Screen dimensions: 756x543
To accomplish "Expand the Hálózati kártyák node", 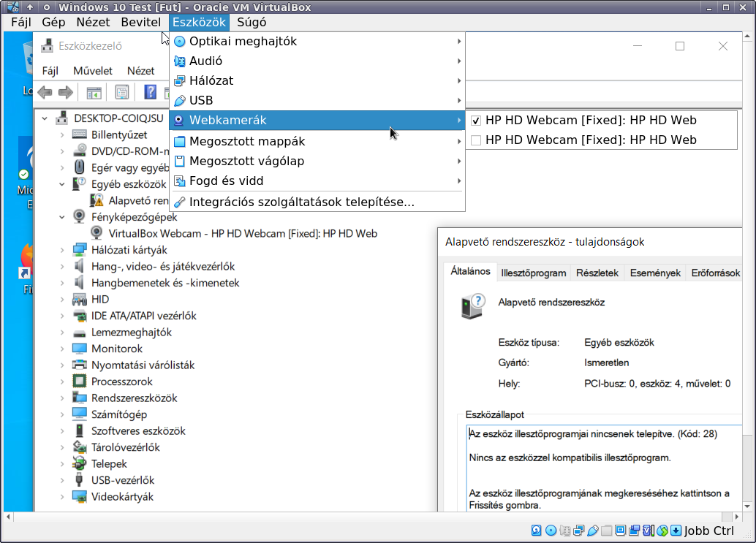I will pos(62,250).
